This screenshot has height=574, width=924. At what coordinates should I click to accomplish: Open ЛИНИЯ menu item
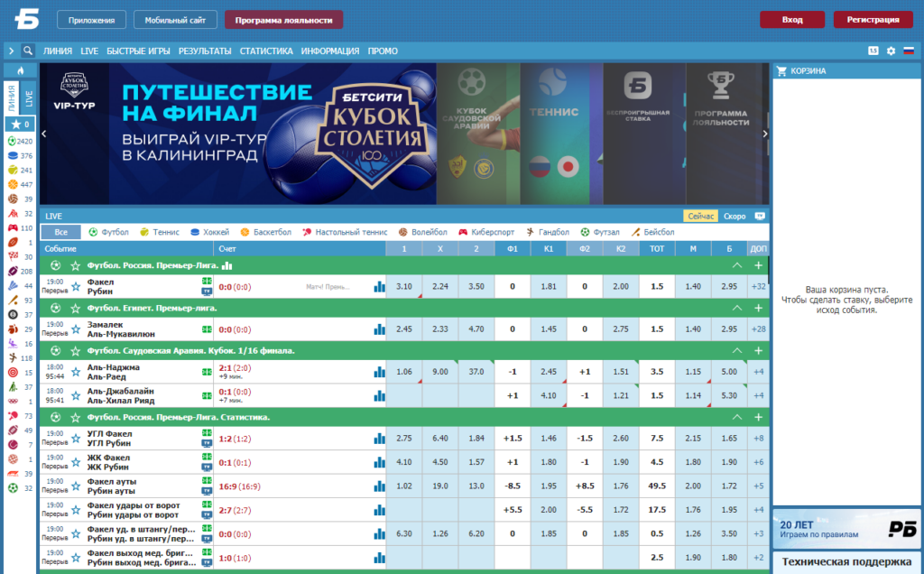point(58,51)
